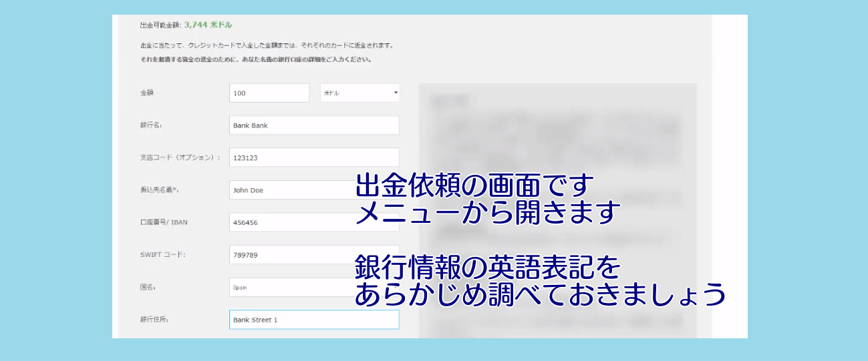Click the 支店コード（オプション） label
This screenshot has height=361, width=868.
(x=180, y=158)
